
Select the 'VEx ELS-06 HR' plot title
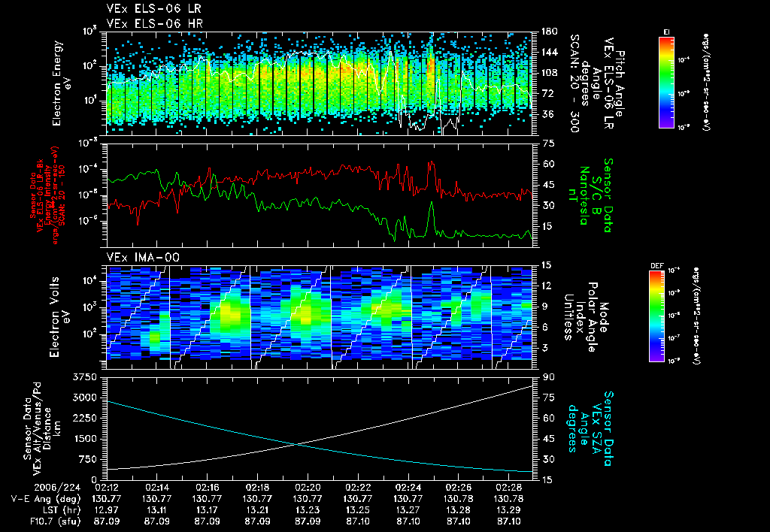(x=155, y=23)
